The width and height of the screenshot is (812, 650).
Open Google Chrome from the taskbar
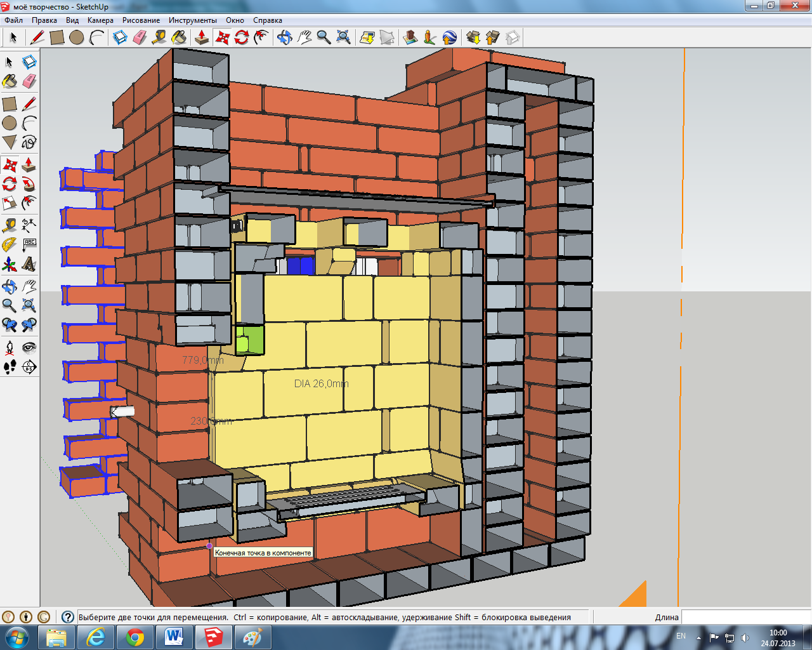[134, 637]
